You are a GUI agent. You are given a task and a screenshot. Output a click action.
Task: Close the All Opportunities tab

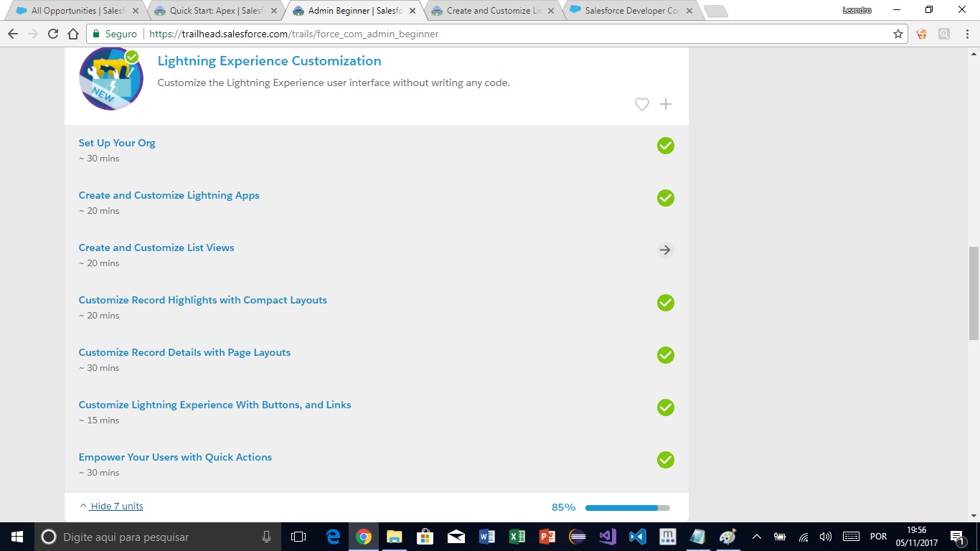[136, 11]
